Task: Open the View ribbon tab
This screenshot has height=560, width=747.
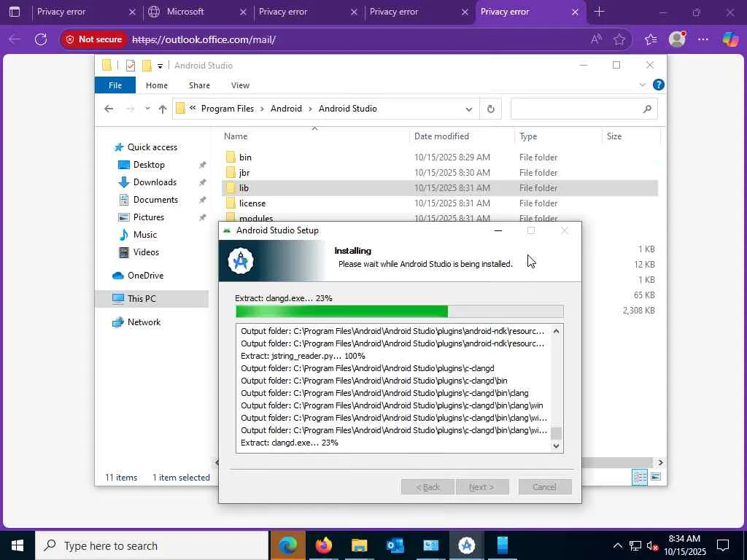Action: click(x=240, y=85)
